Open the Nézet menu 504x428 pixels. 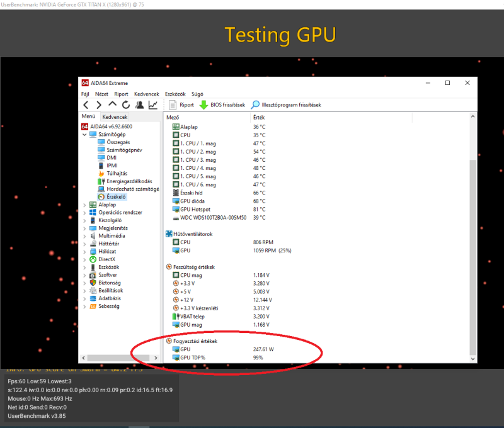coord(101,94)
